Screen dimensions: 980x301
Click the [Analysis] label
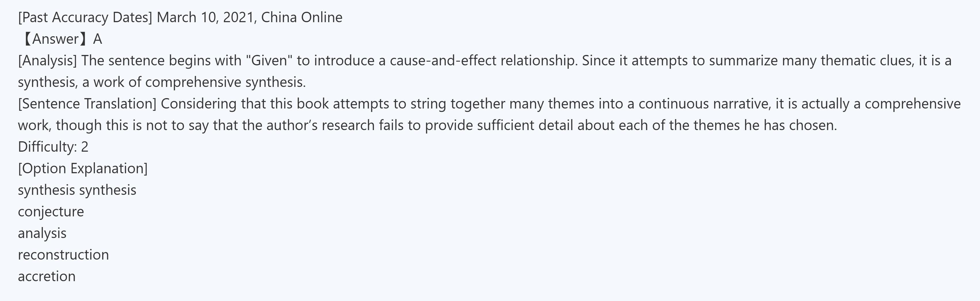point(47,61)
